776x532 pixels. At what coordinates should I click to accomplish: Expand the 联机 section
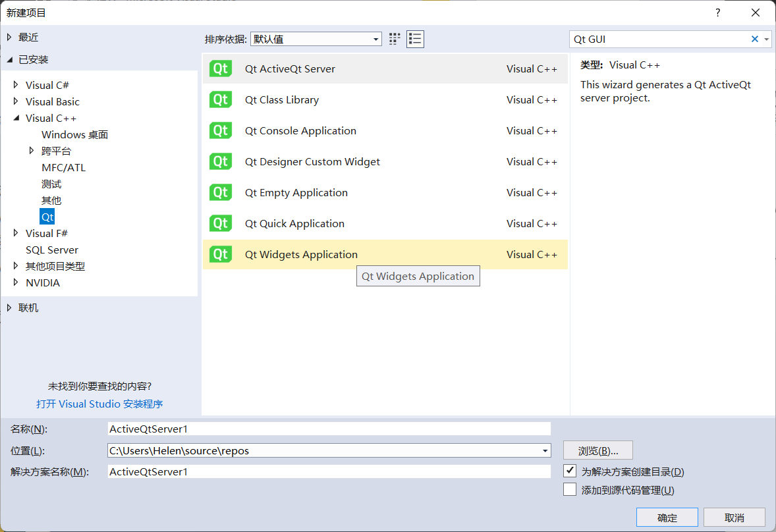(9, 307)
